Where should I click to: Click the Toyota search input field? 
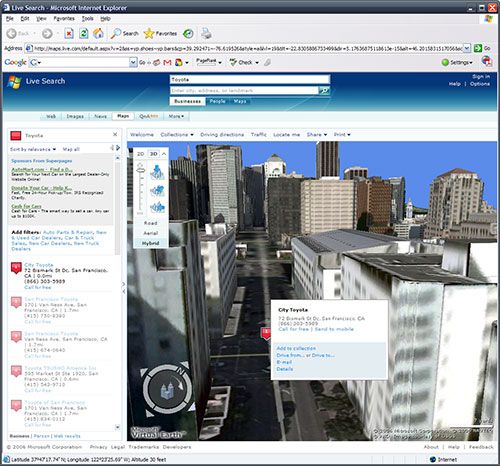(250, 80)
